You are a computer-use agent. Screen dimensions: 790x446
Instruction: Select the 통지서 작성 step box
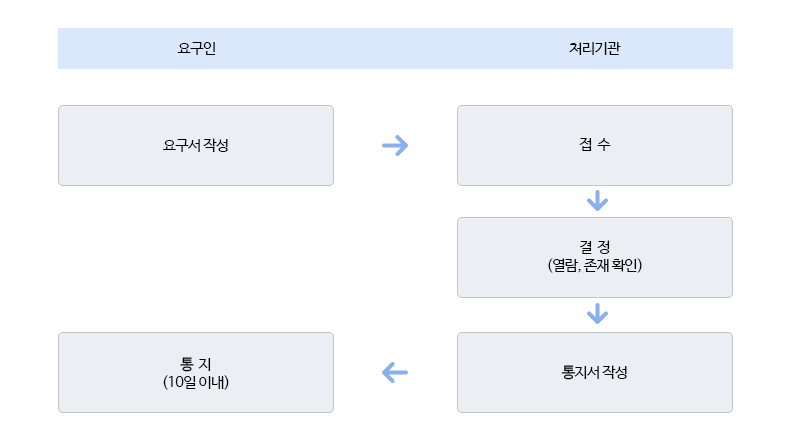pos(595,372)
